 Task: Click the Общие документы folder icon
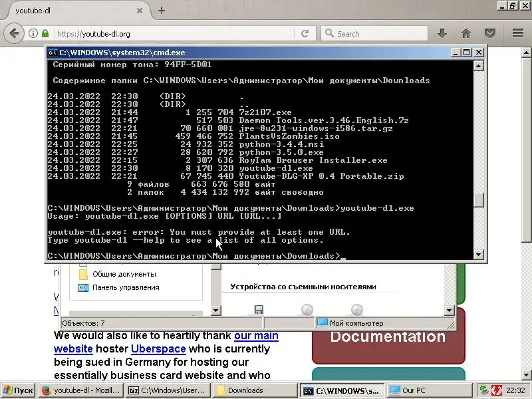(83, 274)
